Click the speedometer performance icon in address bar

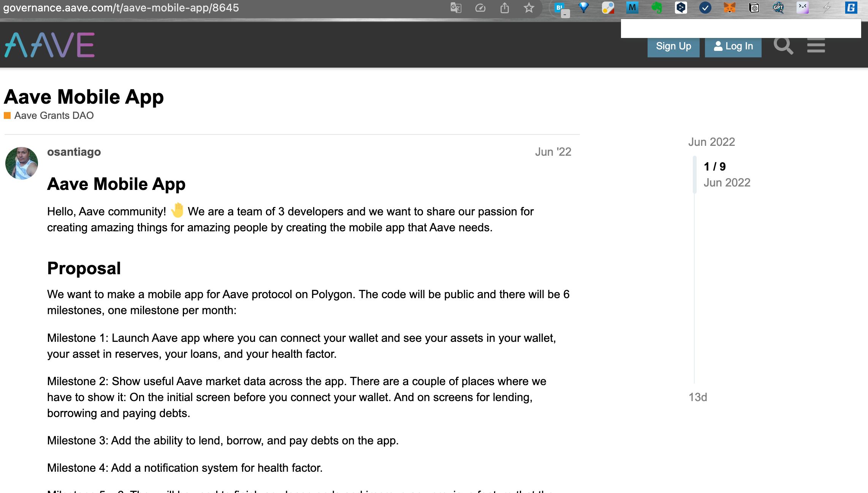point(480,8)
